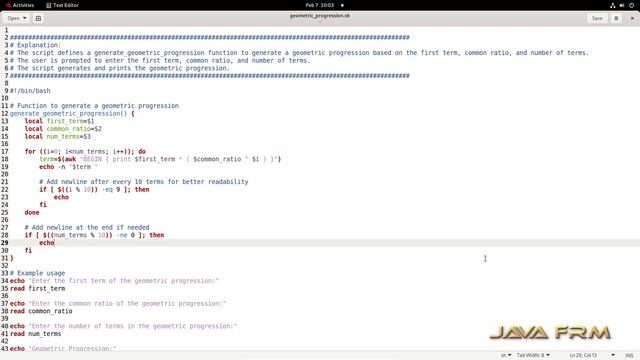Viewport: 640px width, 360px height.
Task: Click the for loop line
Action: tap(85, 151)
